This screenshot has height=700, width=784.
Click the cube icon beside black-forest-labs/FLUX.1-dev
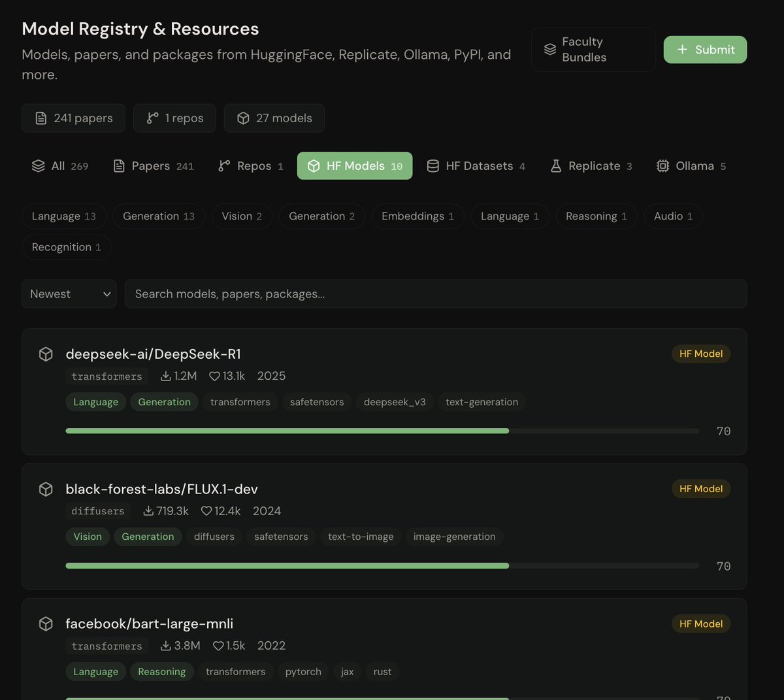[46, 489]
